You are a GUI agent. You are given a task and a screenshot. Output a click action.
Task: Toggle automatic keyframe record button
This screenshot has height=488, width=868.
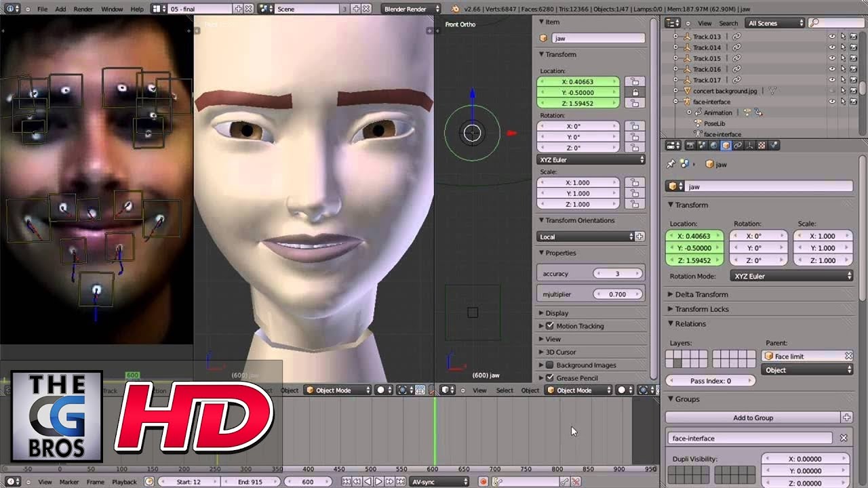pyautogui.click(x=483, y=482)
